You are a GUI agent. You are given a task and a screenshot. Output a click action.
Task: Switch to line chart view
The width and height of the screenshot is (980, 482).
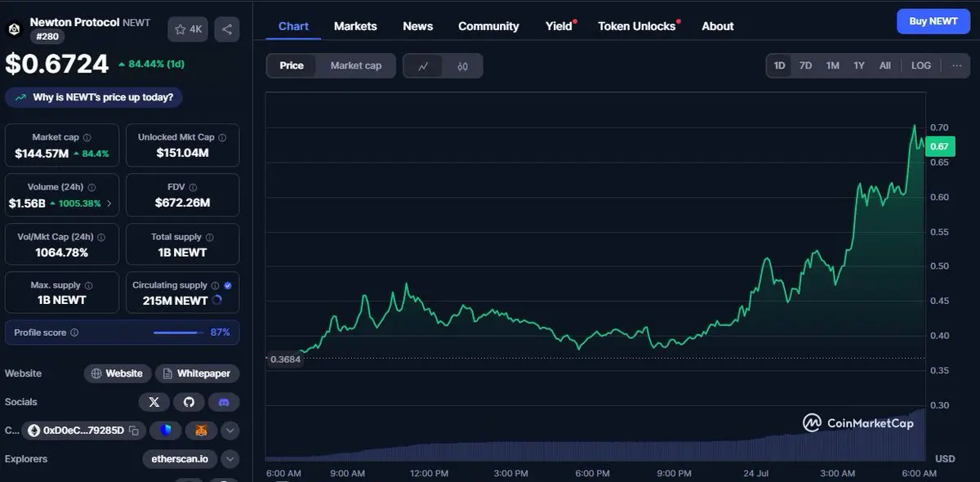point(423,66)
